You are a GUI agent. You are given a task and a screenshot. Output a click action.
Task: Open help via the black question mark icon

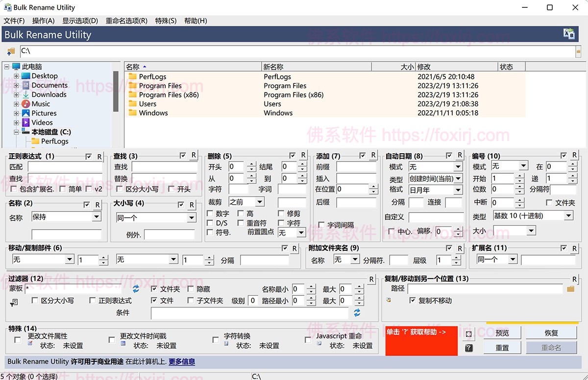(468, 348)
